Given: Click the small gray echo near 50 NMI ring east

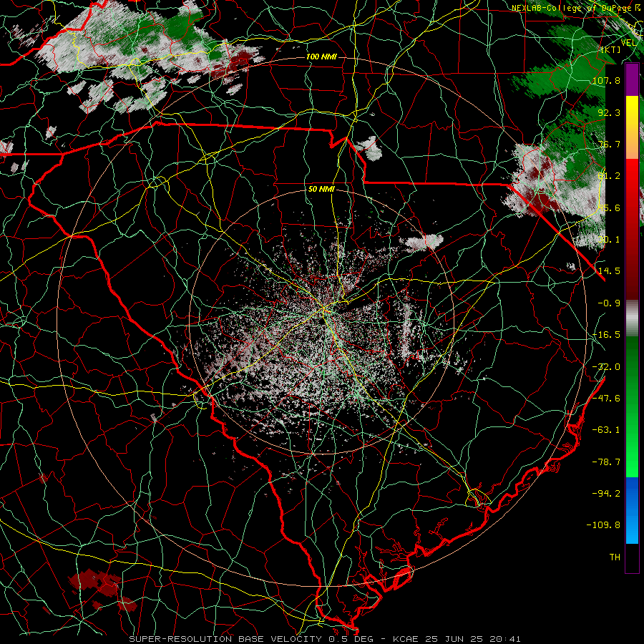Looking at the screenshot, I should click(x=422, y=243).
